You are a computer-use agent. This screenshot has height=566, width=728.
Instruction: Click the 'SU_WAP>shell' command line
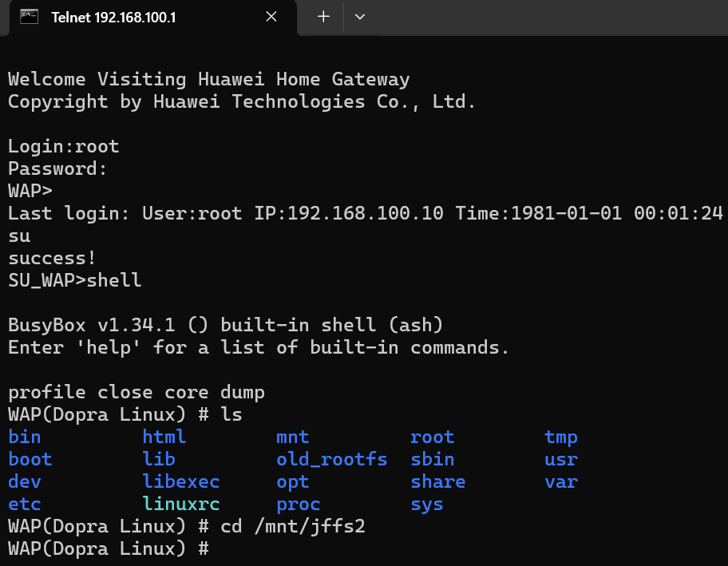click(75, 280)
